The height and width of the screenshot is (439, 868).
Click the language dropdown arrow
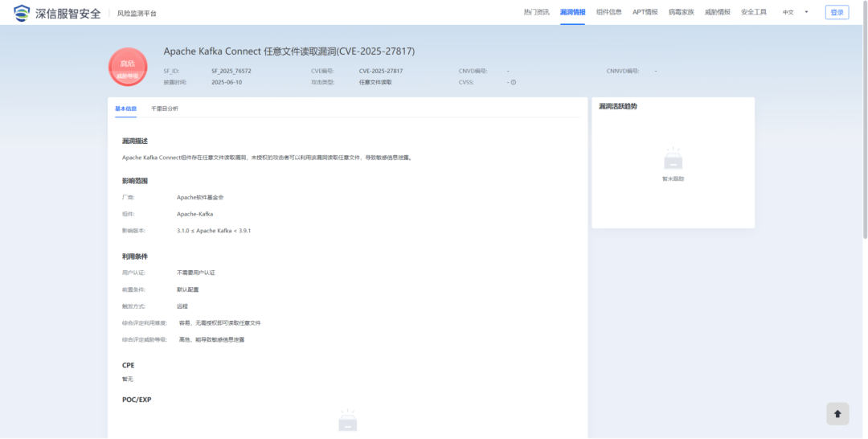click(806, 12)
